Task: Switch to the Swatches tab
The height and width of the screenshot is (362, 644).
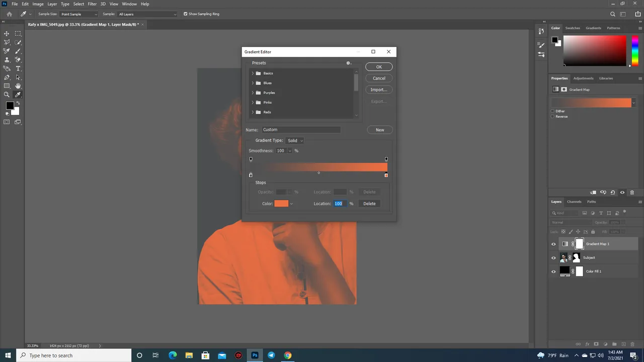Action: [573, 28]
